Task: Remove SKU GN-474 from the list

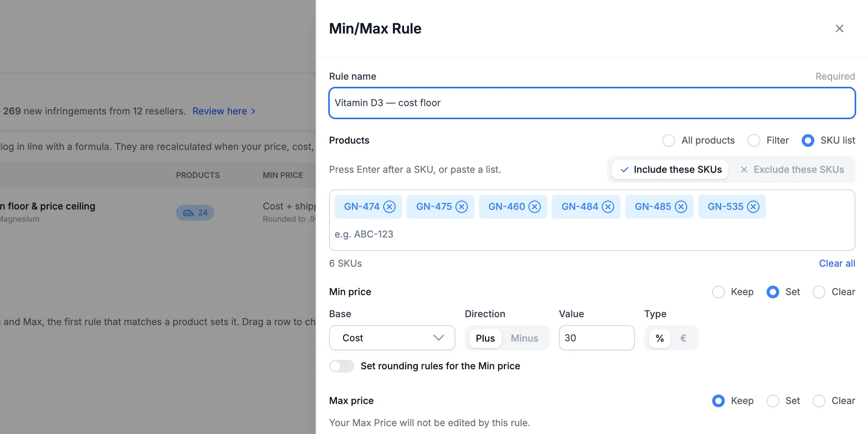Action: tap(389, 207)
